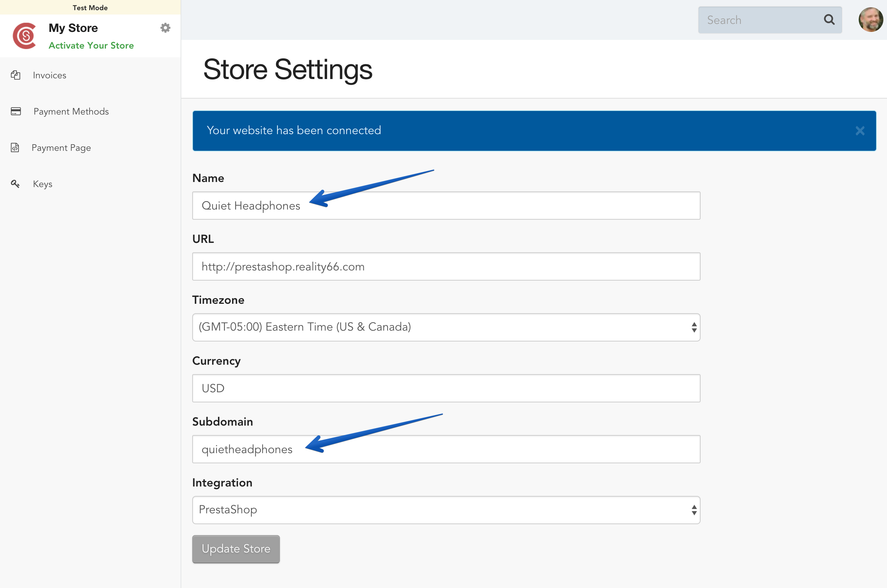Click the Invoices sidebar icon
887x588 pixels.
[15, 75]
